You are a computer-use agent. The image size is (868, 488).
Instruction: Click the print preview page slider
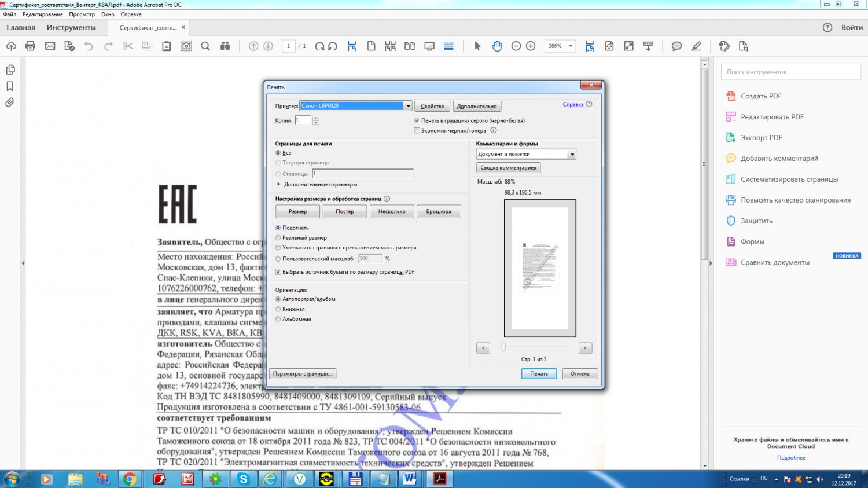coord(503,347)
